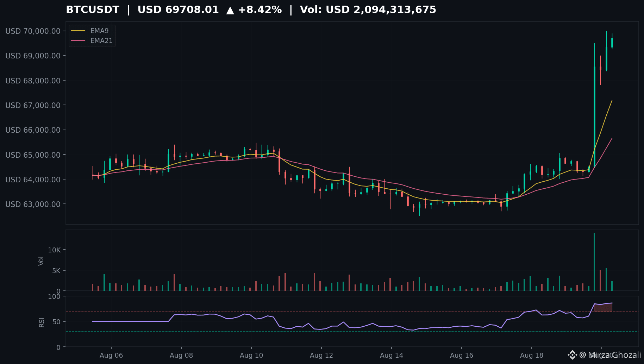This screenshot has width=644, height=364.
Task: Click the Aug 14 date label
Action: pos(392,355)
